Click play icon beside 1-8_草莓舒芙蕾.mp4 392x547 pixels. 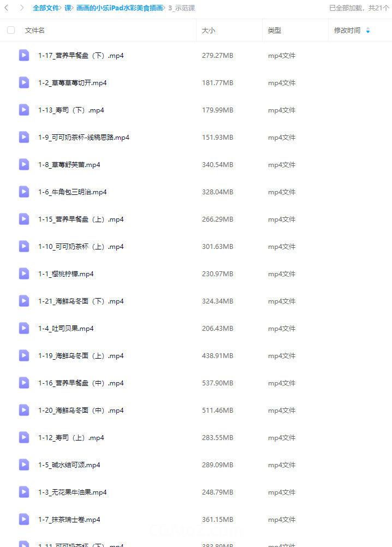tap(23, 164)
